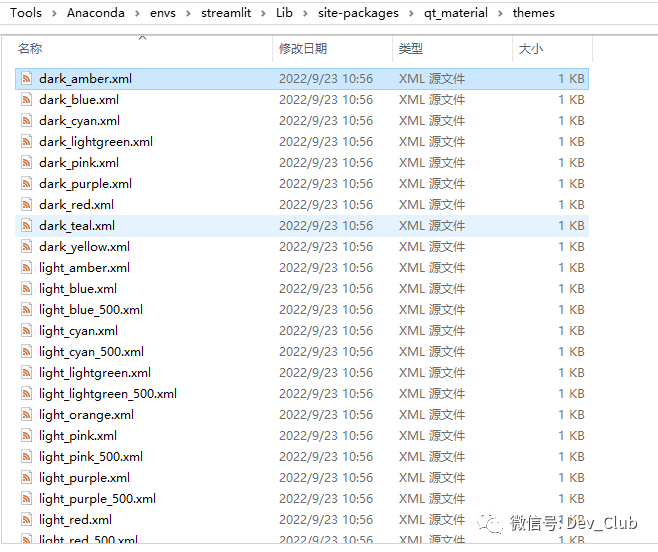The height and width of the screenshot is (552, 658).
Task: Click the light_purple.xml file icon
Action: tap(26, 477)
